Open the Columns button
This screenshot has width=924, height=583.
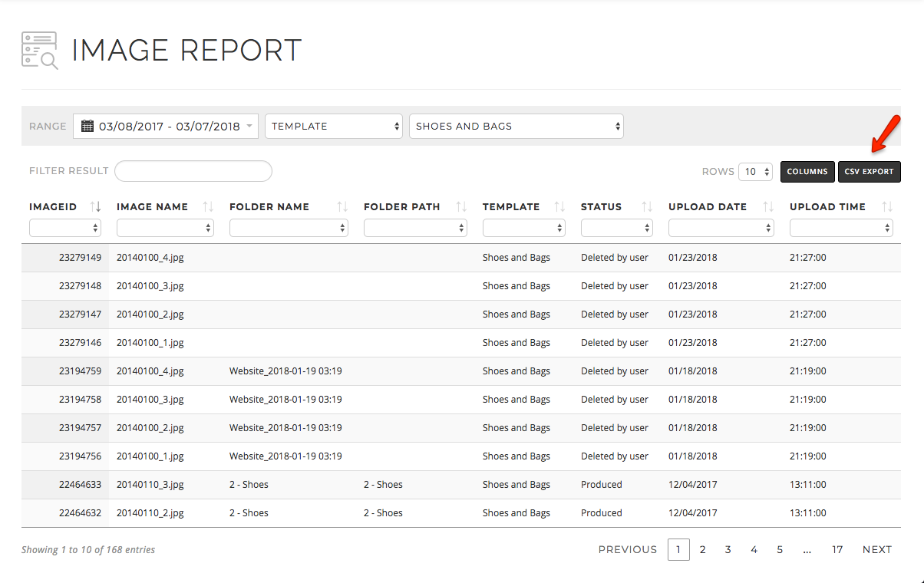807,172
